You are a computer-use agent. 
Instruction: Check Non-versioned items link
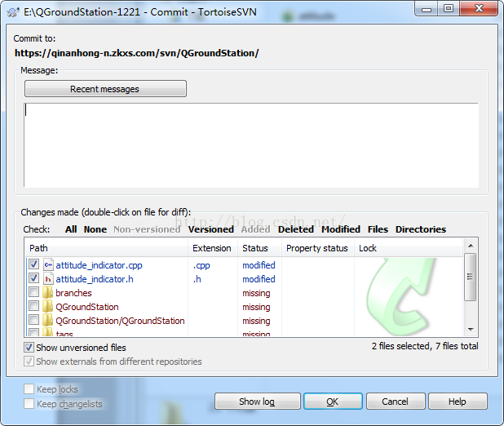click(147, 229)
